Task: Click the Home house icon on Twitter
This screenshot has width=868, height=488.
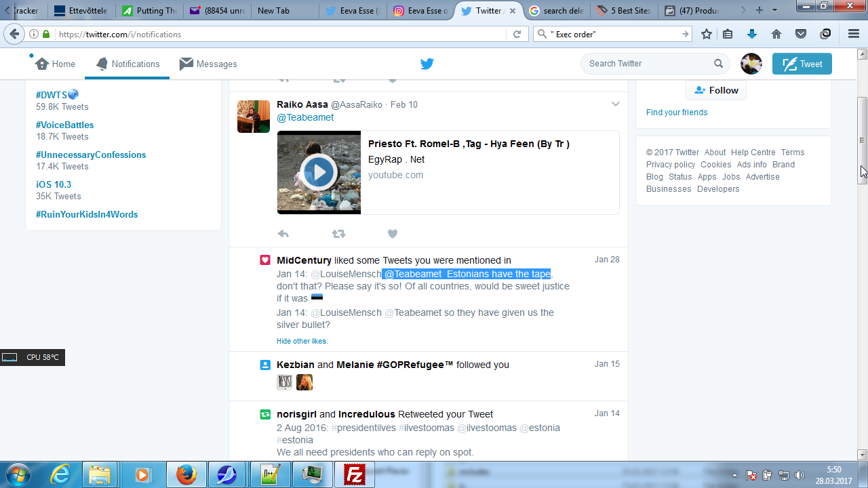Action: [42, 64]
